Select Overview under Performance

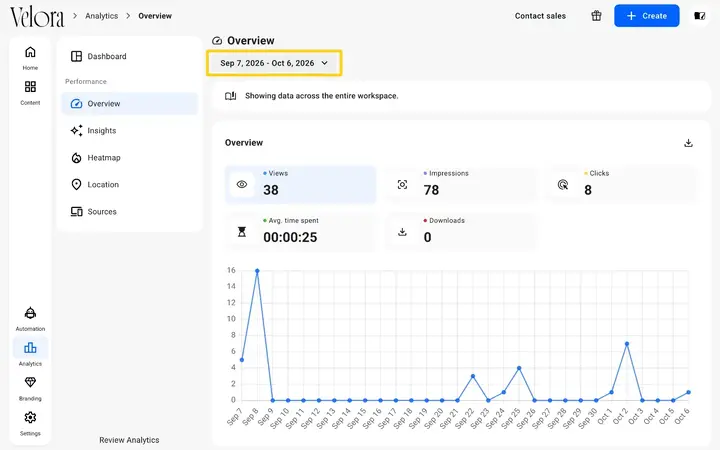pos(129,104)
